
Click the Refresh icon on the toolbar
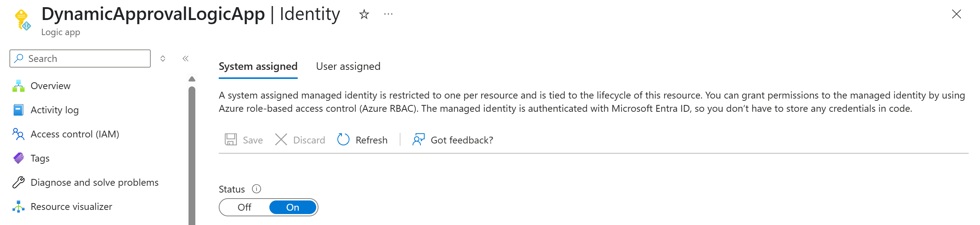(343, 140)
